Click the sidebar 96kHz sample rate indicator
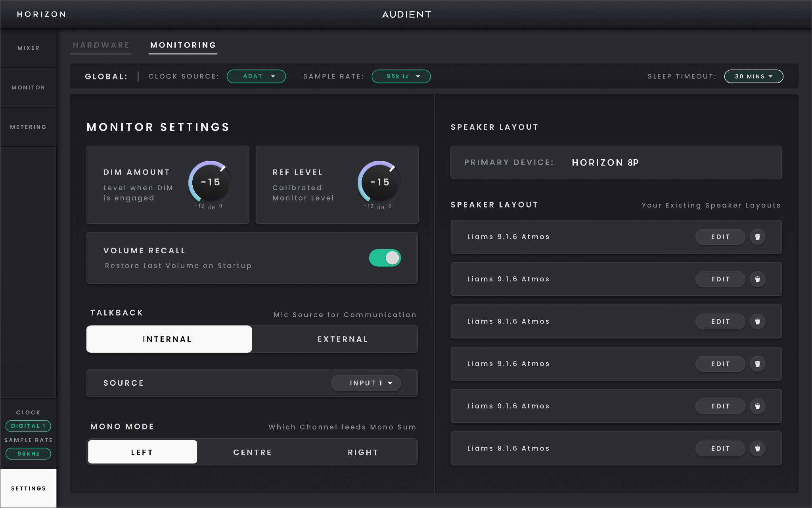 point(28,454)
